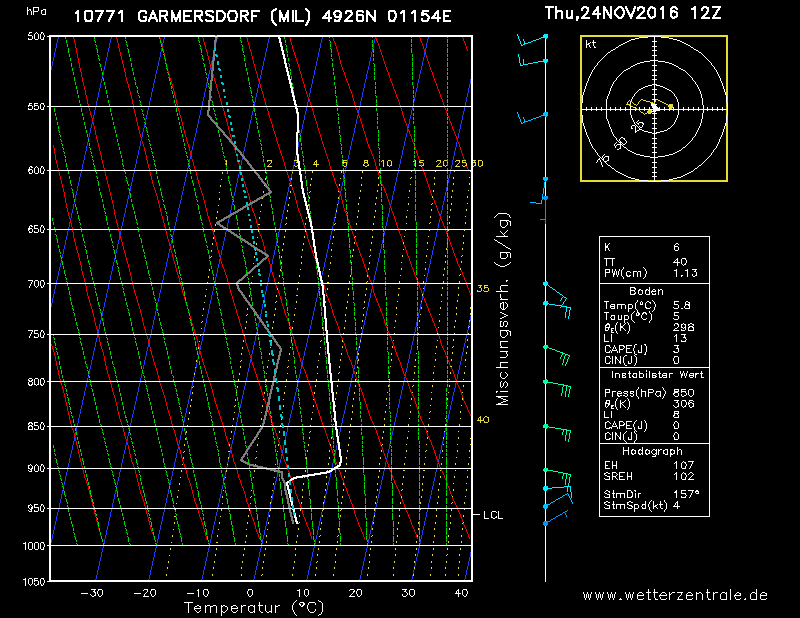800x618 pixels.
Task: Pick the wind barb near 550 hPa
Action: click(x=532, y=118)
